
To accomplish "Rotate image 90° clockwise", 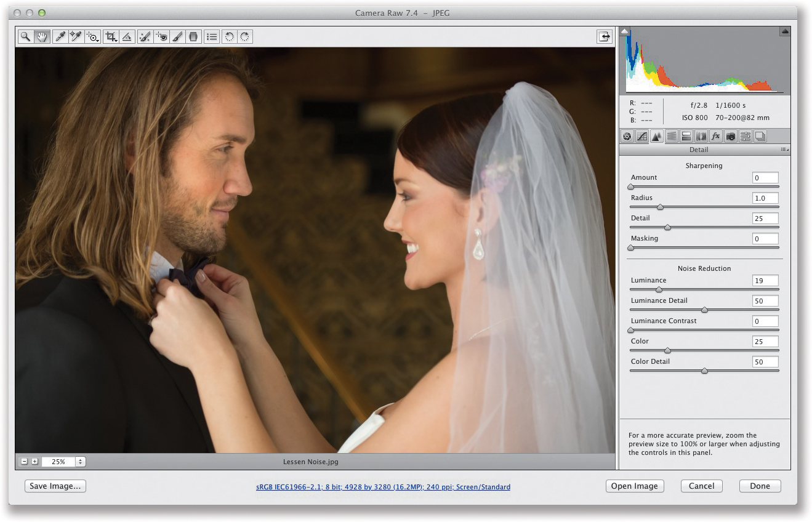I will 245,37.
